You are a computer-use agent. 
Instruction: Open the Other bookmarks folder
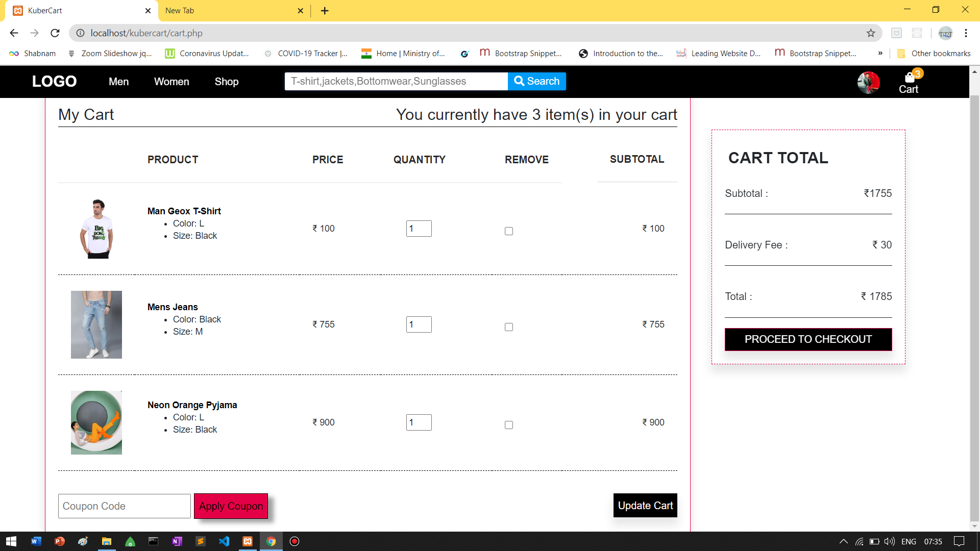934,54
